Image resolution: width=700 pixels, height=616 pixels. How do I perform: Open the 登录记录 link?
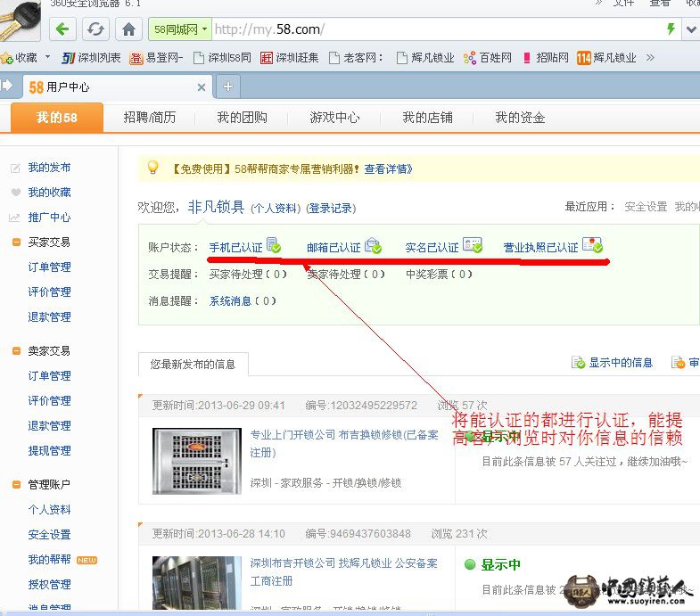point(331,208)
